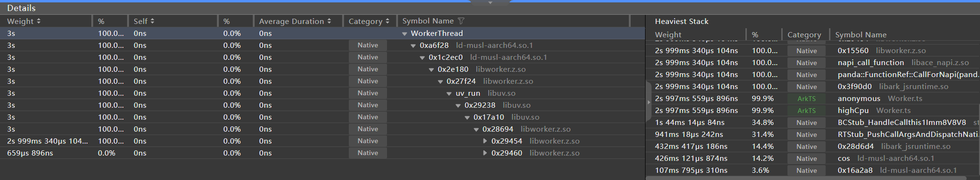Click ArkTS tag in the highCpu row
This screenshot has width=980, height=180.
(x=807, y=111)
